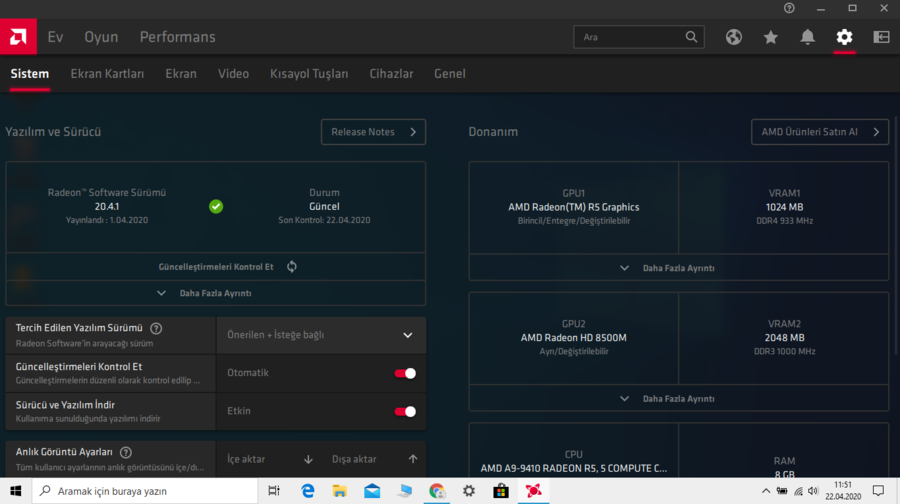This screenshot has width=900, height=504.
Task: Switch to the Genel tab
Action: coord(449,73)
